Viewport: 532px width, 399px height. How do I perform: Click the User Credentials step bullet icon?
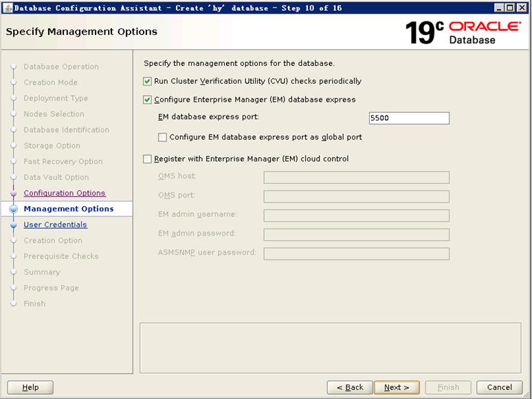pyautogui.click(x=14, y=225)
